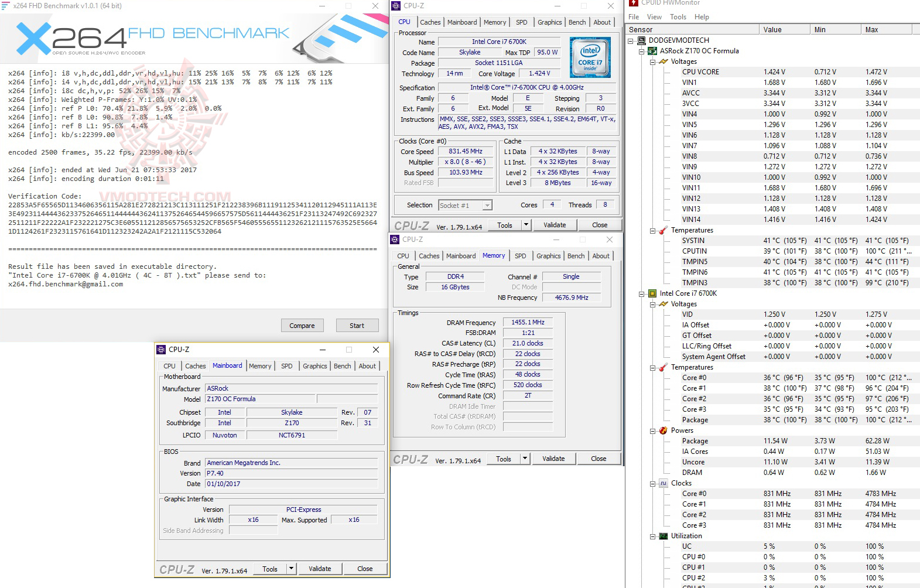Collapse the Utilization section in HWMonitor
The width and height of the screenshot is (920, 588).
click(653, 536)
